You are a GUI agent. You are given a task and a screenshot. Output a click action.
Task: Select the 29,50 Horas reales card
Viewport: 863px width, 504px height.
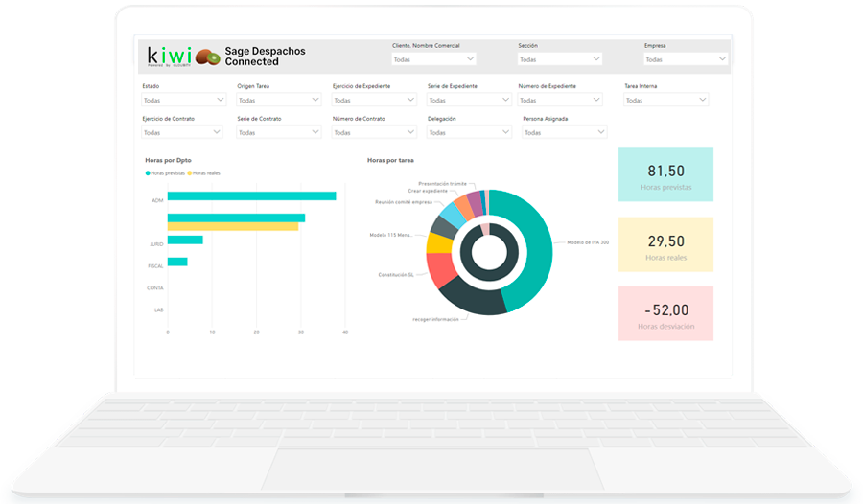[x=665, y=245]
